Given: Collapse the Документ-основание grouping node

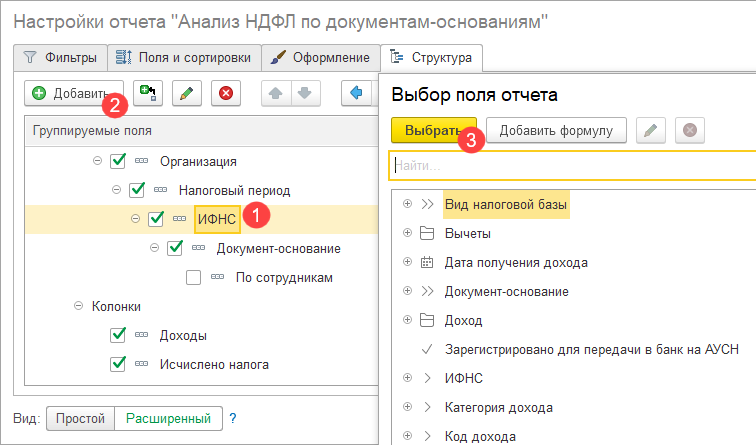Looking at the screenshot, I should click(x=154, y=248).
